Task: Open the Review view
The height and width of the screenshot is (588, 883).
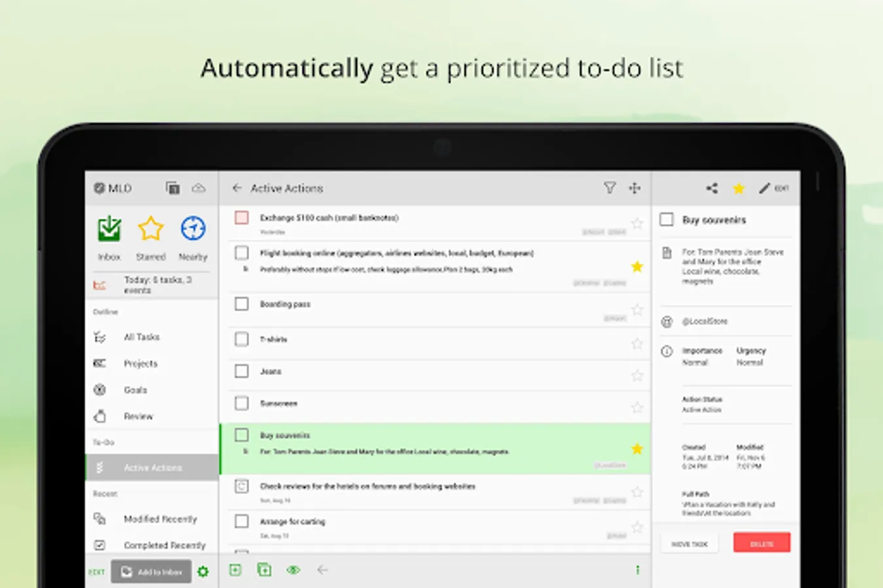Action: pyautogui.click(x=152, y=416)
